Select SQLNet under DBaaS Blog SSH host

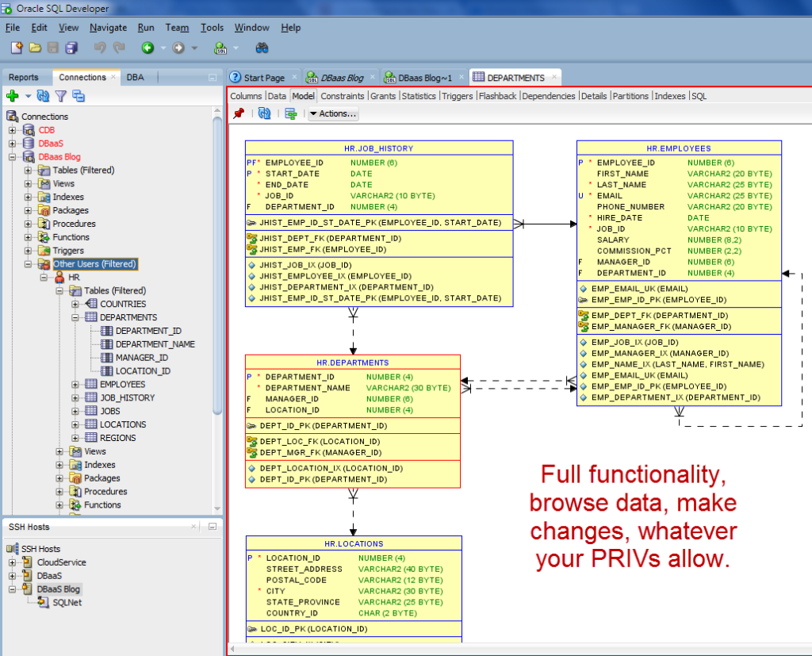click(x=67, y=603)
